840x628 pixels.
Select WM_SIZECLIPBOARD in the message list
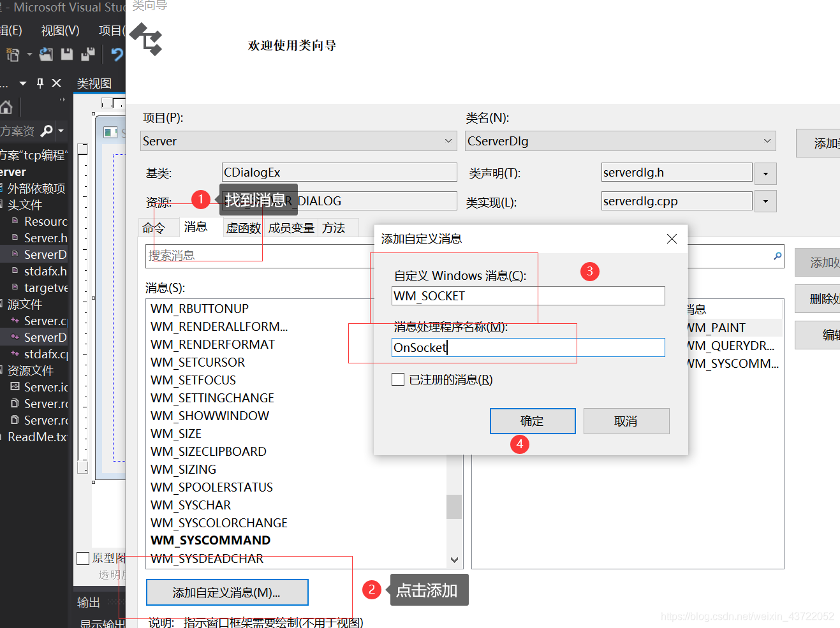tap(209, 451)
